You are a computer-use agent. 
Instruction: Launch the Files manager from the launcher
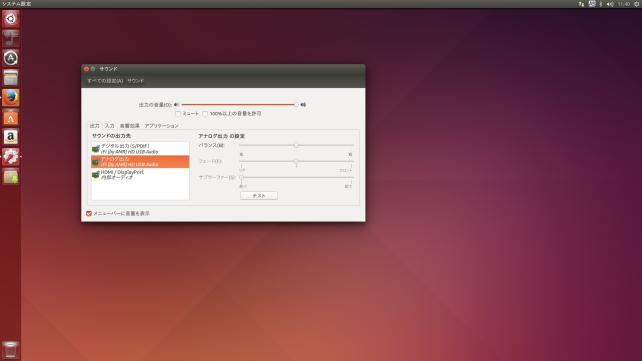(x=11, y=78)
